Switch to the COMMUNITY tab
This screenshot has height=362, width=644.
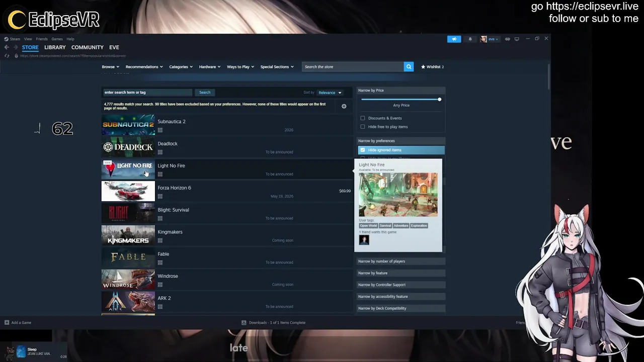(87, 47)
